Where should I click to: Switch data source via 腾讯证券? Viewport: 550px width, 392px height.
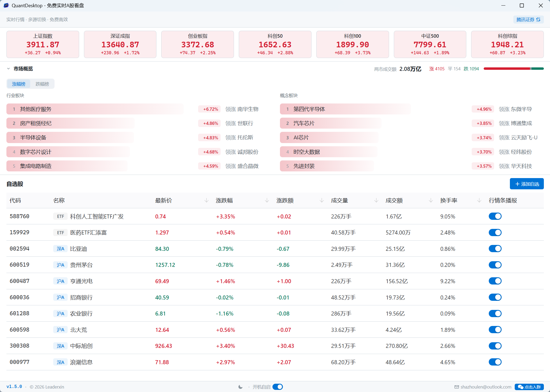point(528,20)
